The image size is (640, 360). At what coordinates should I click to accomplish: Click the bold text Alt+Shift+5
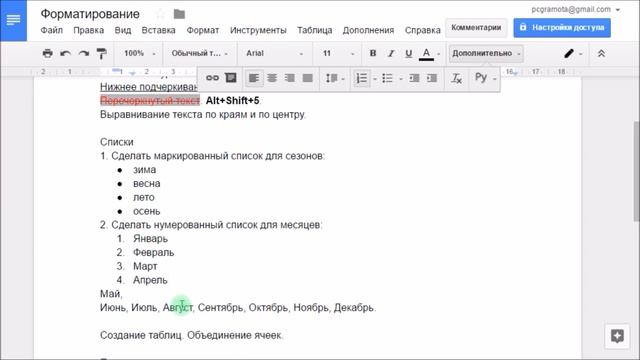click(232, 100)
